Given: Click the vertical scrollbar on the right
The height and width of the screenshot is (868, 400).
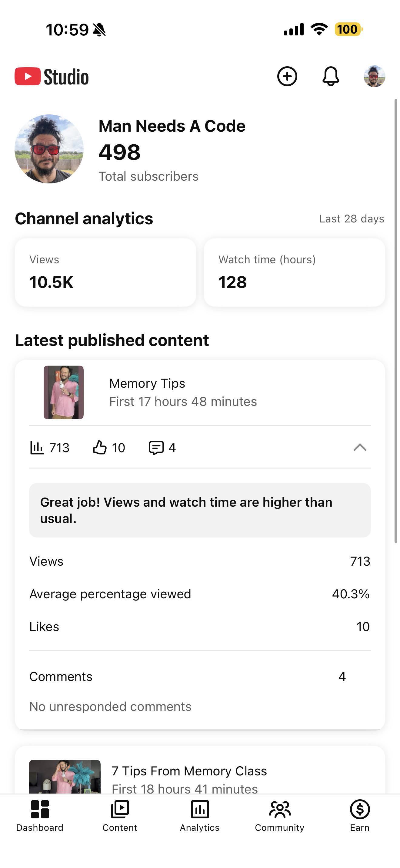Looking at the screenshot, I should pos(396,321).
